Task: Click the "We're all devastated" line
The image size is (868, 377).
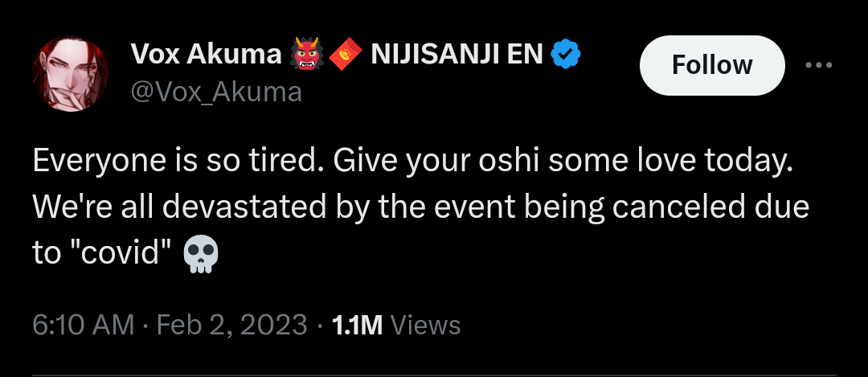Action: (x=176, y=207)
